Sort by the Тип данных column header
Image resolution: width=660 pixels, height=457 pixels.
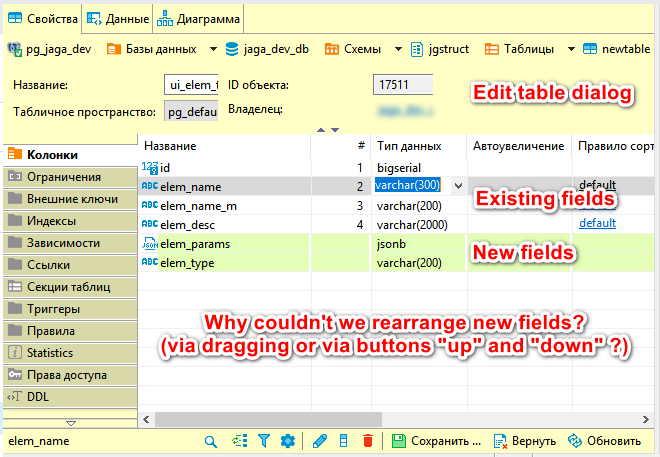tap(419, 146)
